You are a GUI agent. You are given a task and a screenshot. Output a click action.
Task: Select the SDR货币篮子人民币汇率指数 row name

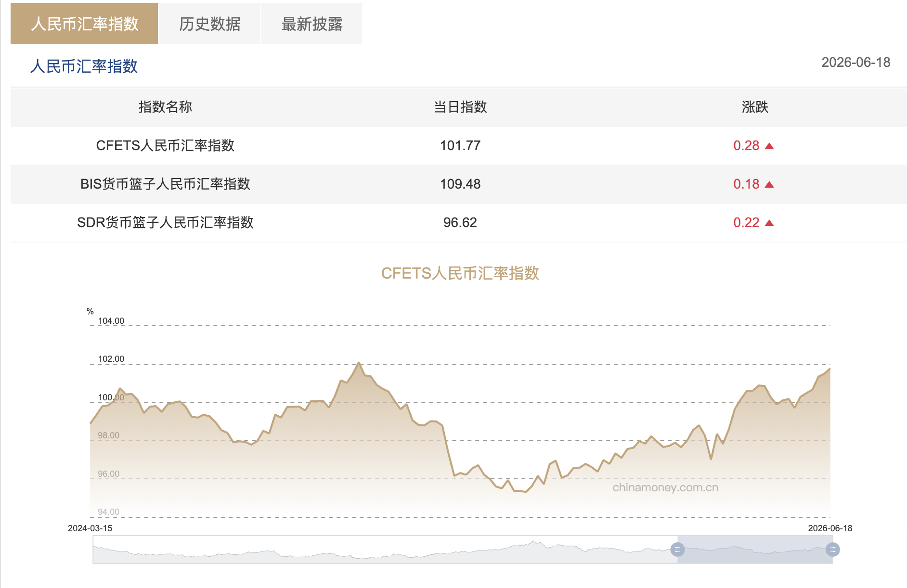click(x=165, y=222)
